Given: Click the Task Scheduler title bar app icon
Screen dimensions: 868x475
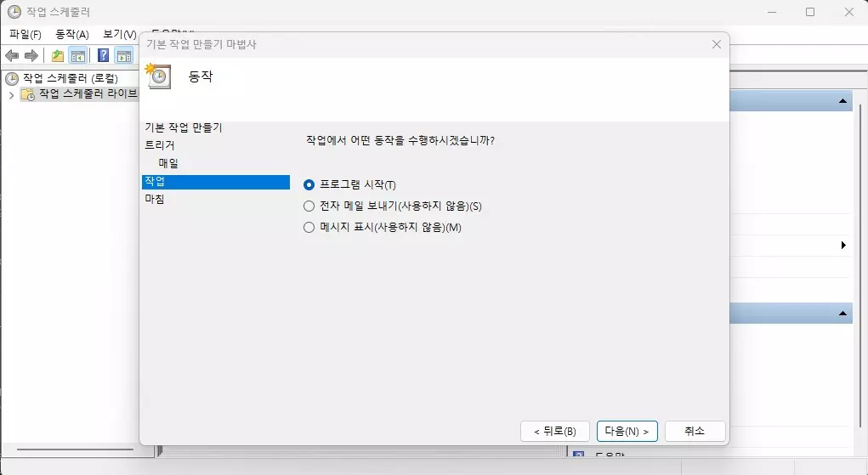Looking at the screenshot, I should [14, 12].
